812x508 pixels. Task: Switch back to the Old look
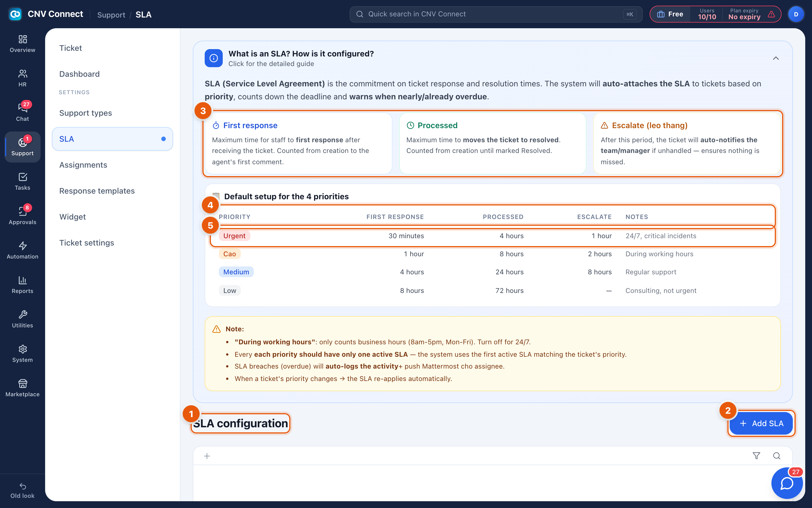point(23,491)
